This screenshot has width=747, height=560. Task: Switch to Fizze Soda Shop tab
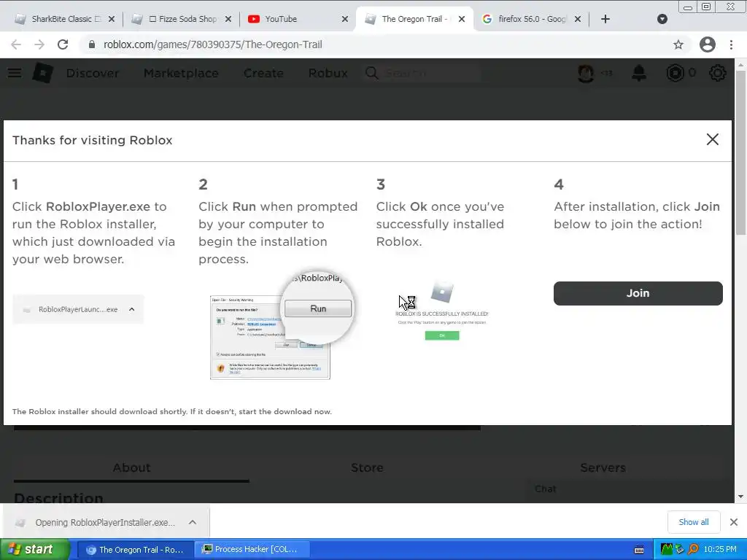click(x=181, y=19)
